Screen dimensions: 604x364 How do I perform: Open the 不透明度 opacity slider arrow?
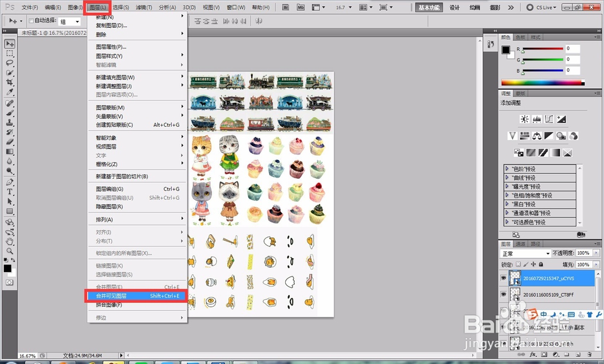[596, 253]
